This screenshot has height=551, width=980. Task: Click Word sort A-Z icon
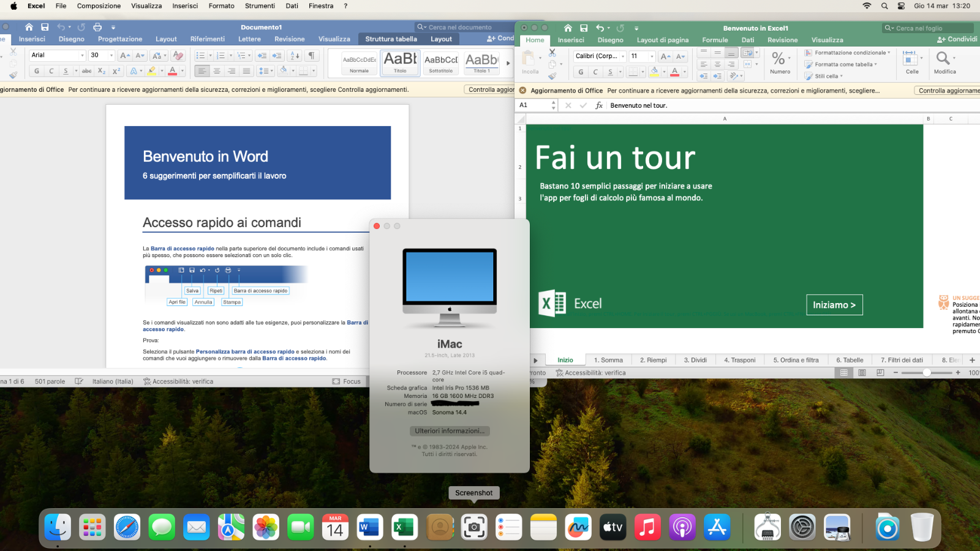tap(295, 55)
